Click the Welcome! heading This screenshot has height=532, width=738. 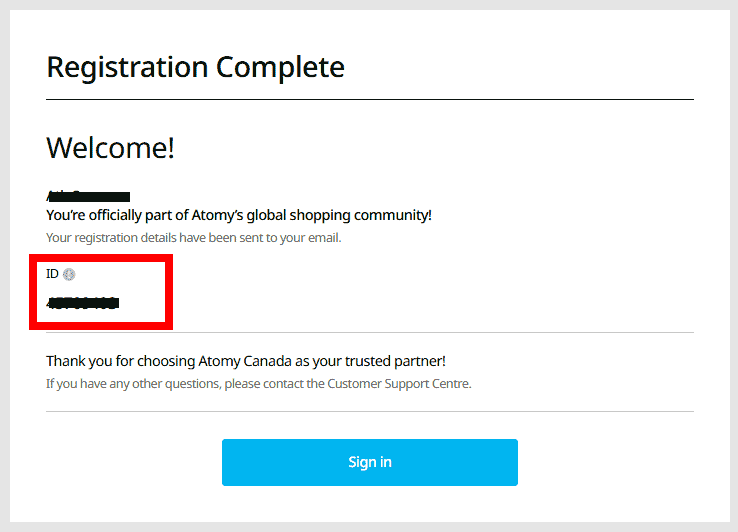(x=110, y=148)
